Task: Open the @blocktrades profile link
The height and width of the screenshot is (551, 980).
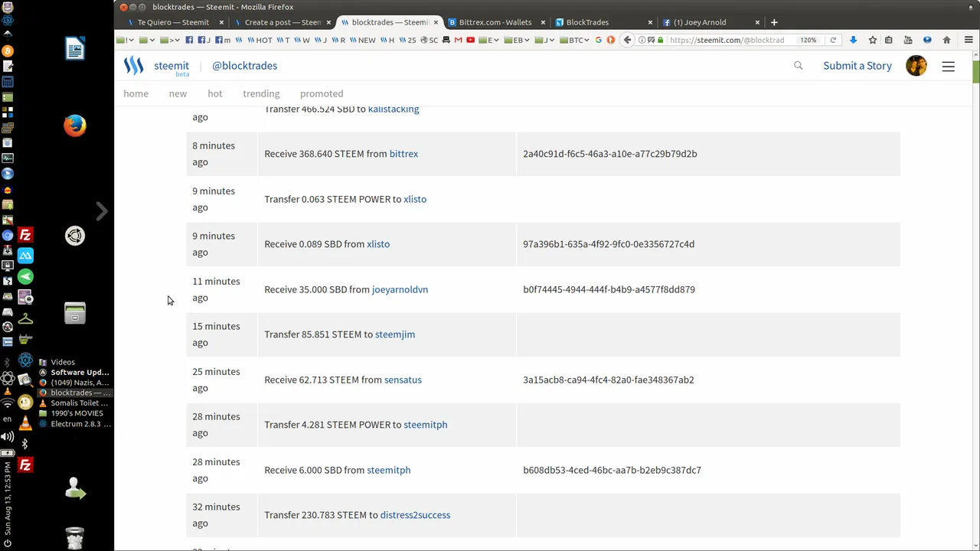Action: 244,66
